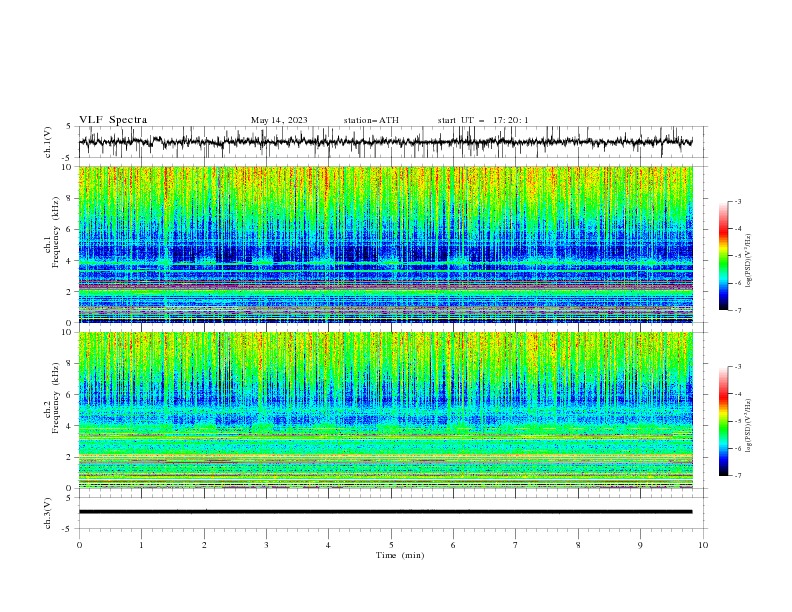792x612 pixels.
Task: Click the '2' kHz tick on ch.2 axis
Action: [70, 457]
